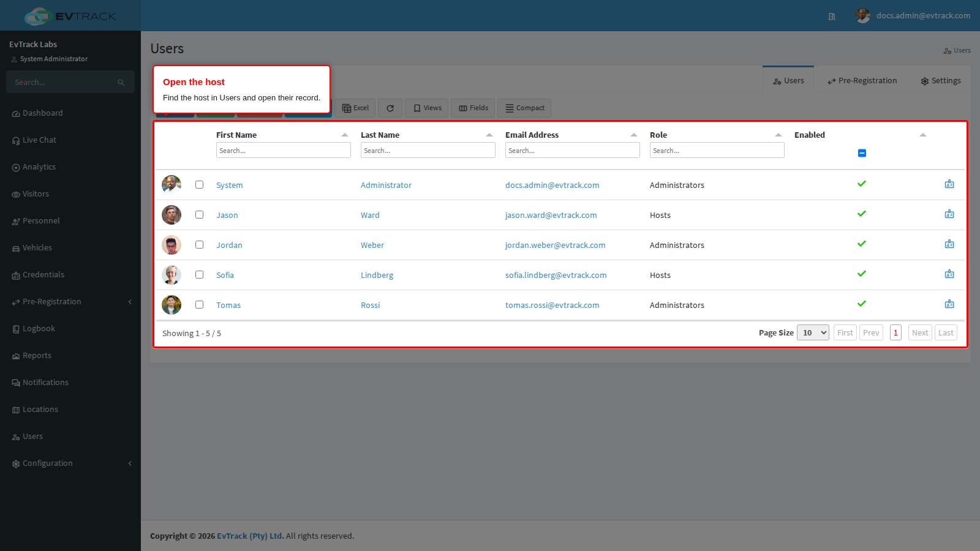
Task: Open the Views button
Action: (427, 108)
